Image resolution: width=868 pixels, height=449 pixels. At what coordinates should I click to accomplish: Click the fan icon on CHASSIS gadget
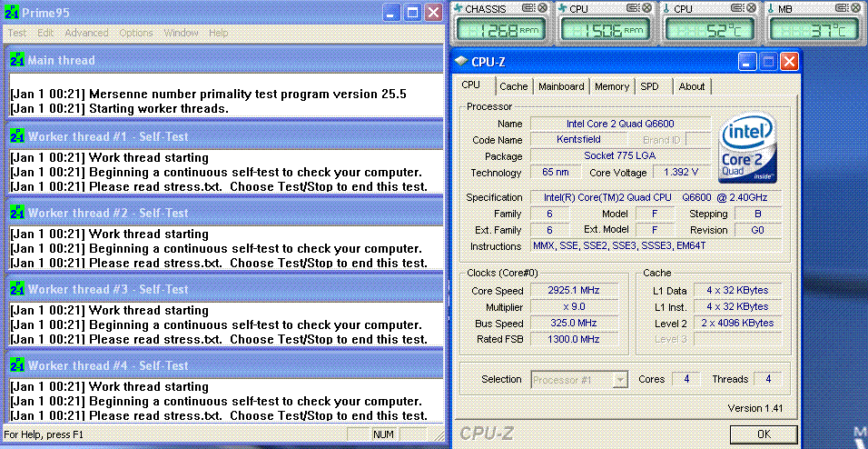coord(458,8)
